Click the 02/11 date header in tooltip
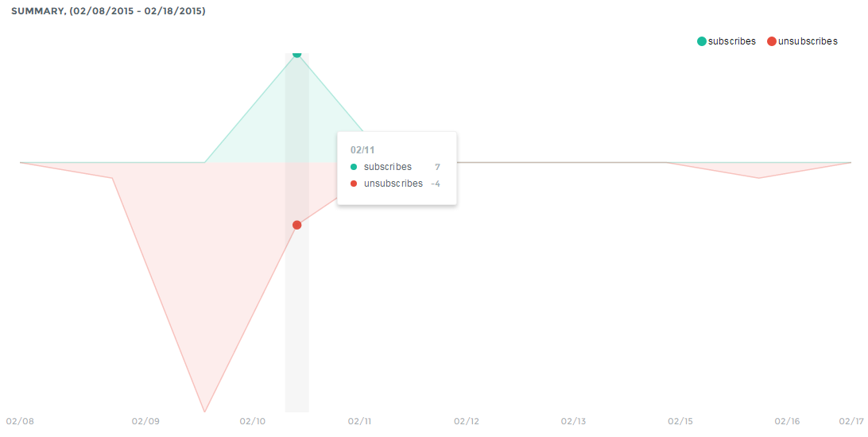This screenshot has height=437, width=868. point(362,149)
